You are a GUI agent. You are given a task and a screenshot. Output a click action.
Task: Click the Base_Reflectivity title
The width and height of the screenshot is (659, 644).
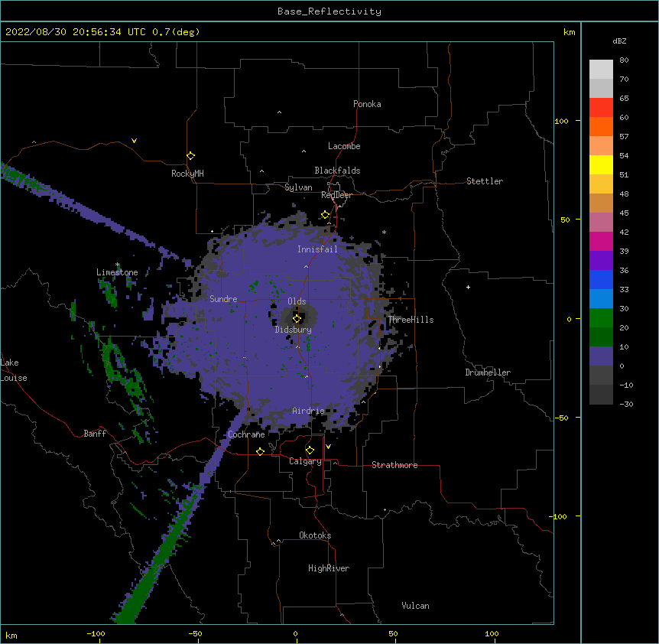[329, 11]
